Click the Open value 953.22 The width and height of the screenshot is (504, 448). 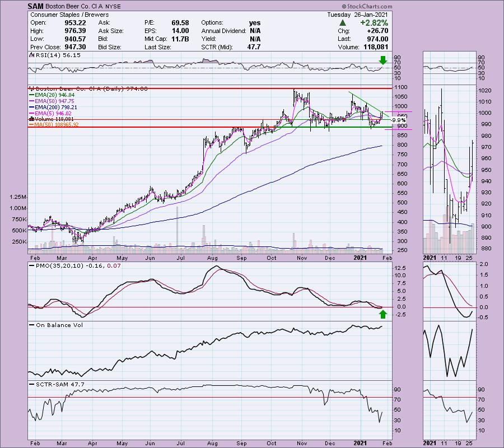tap(75, 23)
